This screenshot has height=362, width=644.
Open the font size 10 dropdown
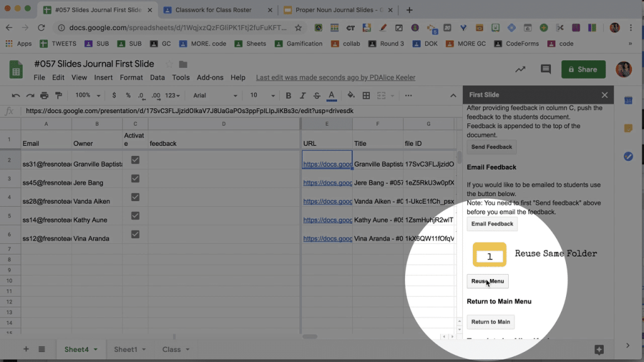point(262,96)
